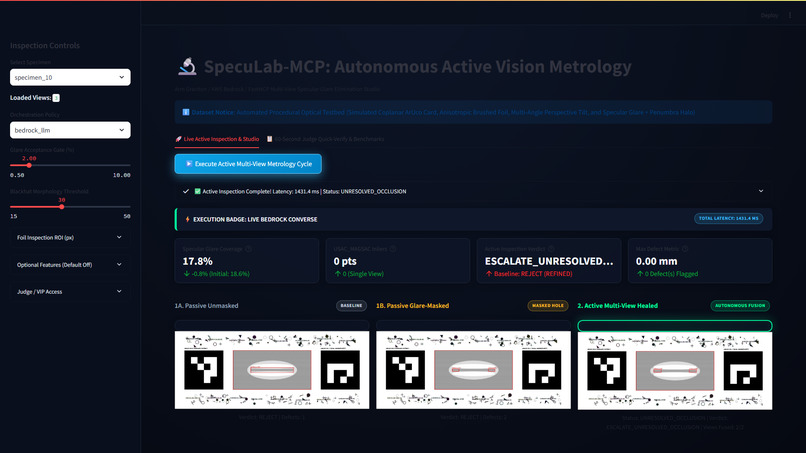The width and height of the screenshot is (806, 453).
Task: Open the 1B. Passive Glare-Masked image
Action: pyautogui.click(x=473, y=370)
